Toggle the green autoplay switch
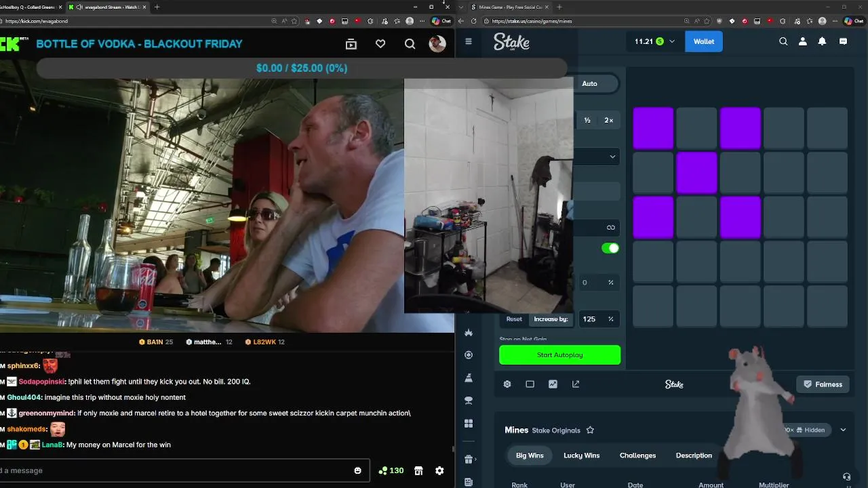 coord(610,248)
